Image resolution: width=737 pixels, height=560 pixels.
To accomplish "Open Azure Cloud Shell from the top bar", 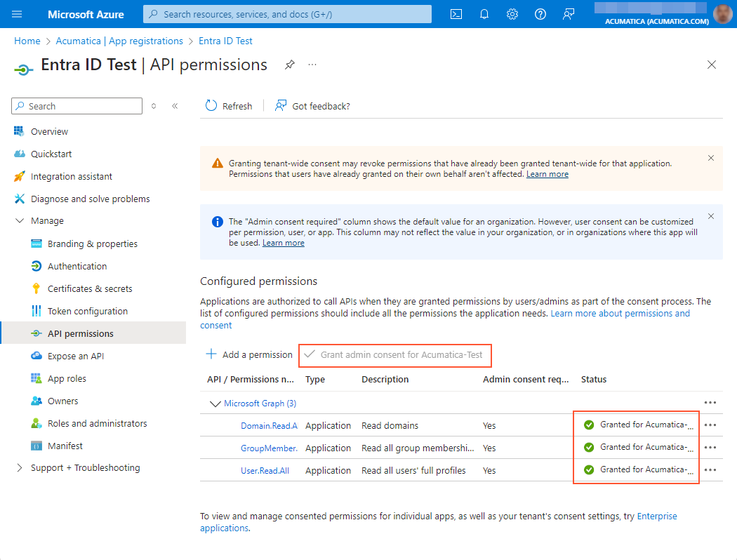I will (x=456, y=13).
